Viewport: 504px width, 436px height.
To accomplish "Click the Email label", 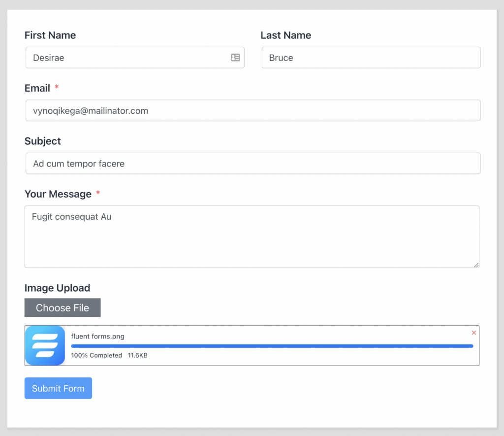I will 37,88.
